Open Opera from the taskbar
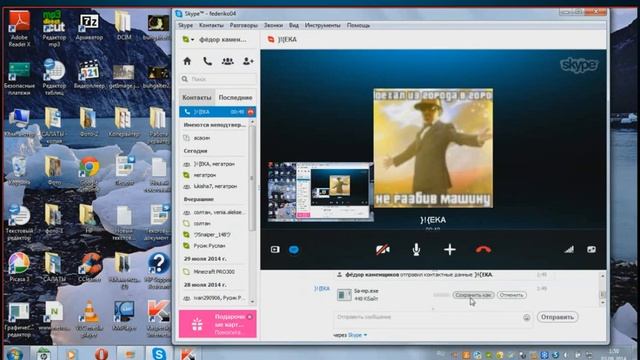 pos(101,353)
